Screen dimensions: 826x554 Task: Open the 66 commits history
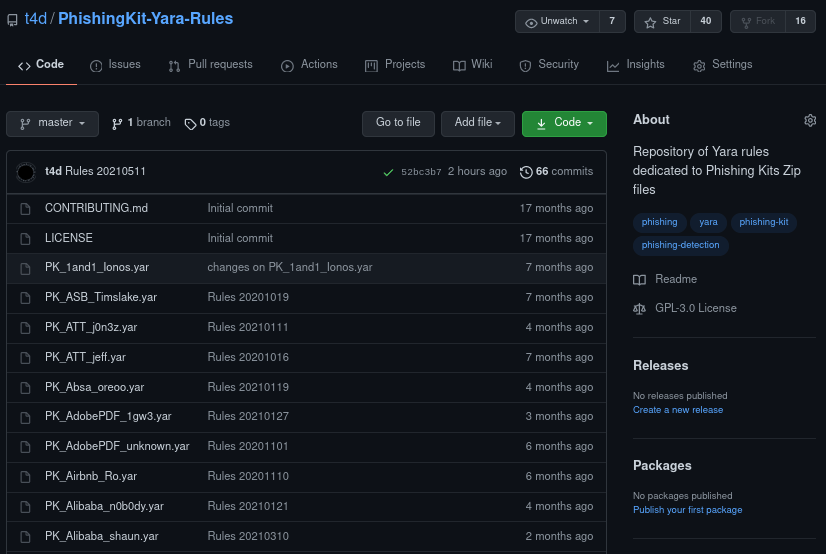(557, 172)
